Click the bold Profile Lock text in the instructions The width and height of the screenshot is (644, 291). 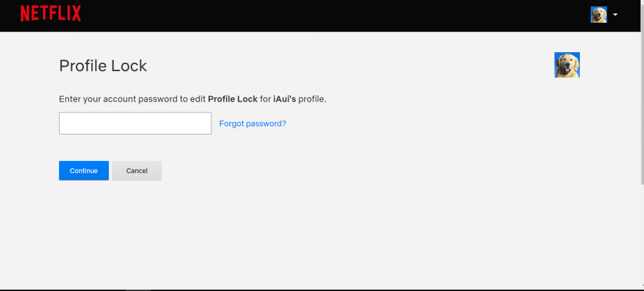tap(232, 99)
